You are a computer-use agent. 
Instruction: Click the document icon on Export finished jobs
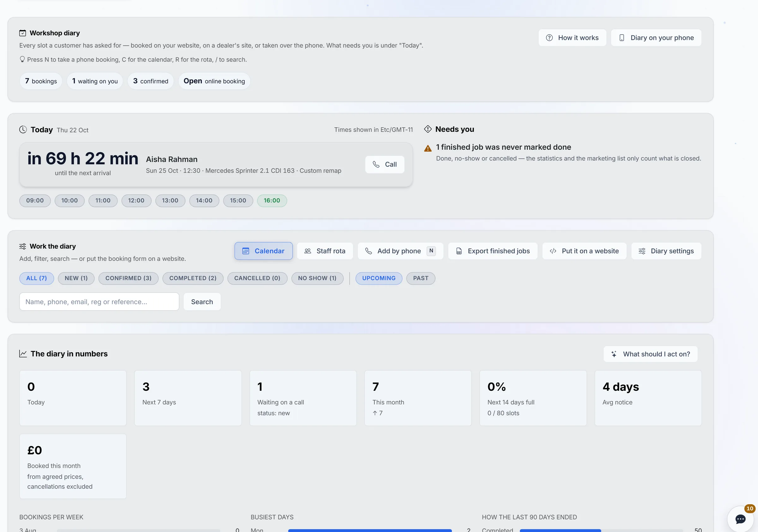pyautogui.click(x=459, y=251)
